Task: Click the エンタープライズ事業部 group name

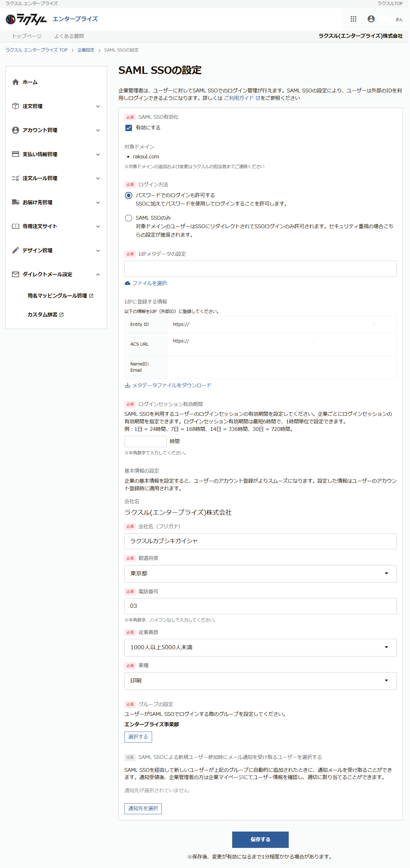Action: click(x=152, y=724)
